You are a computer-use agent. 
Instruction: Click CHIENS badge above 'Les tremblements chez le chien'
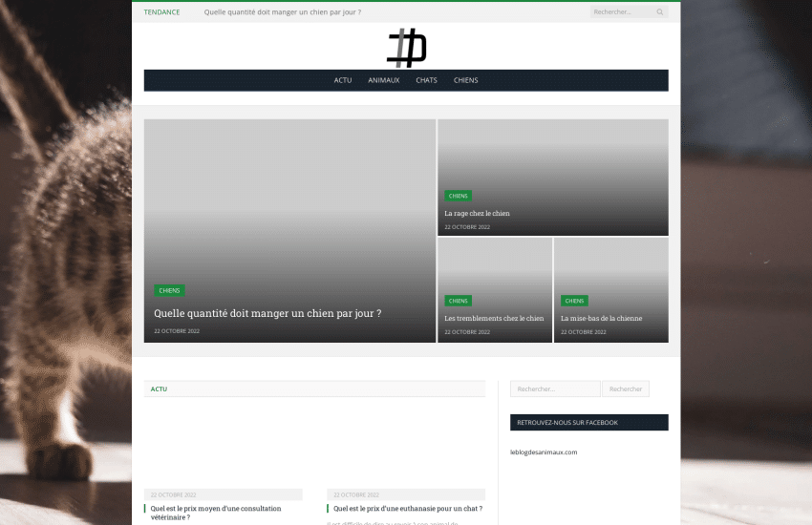(458, 301)
